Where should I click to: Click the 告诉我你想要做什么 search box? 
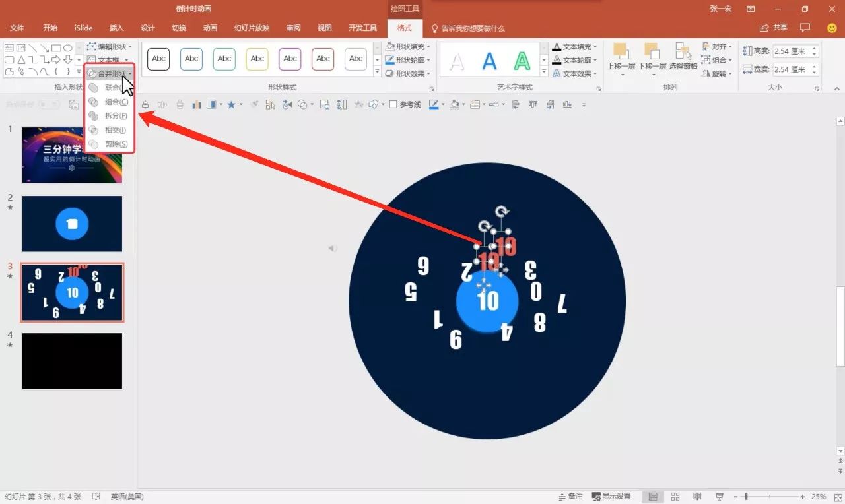(468, 28)
